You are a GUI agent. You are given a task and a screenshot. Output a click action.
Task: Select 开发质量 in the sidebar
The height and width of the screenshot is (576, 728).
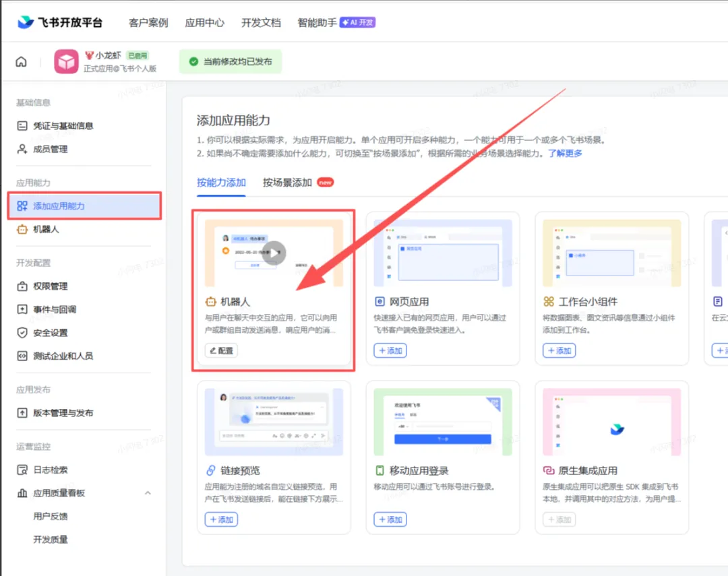point(50,540)
